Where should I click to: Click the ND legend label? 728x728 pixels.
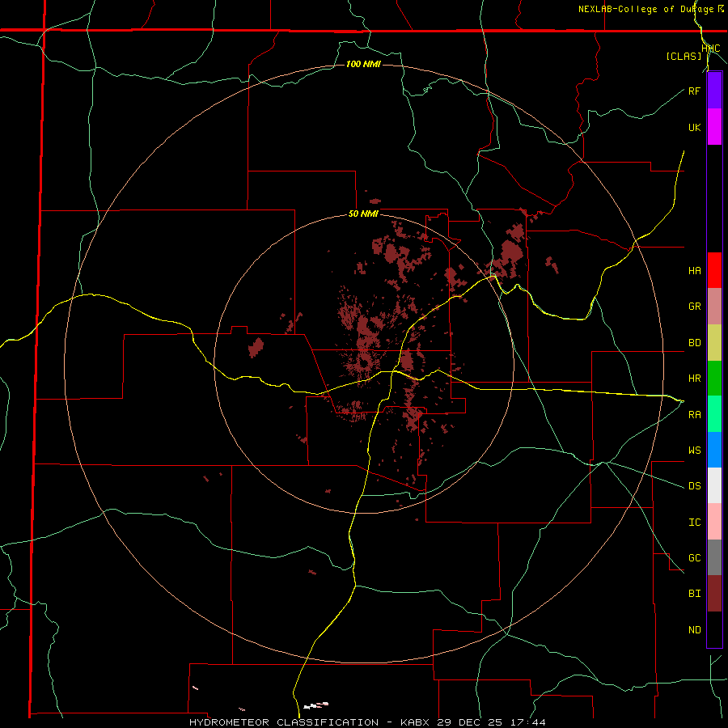[x=695, y=630]
